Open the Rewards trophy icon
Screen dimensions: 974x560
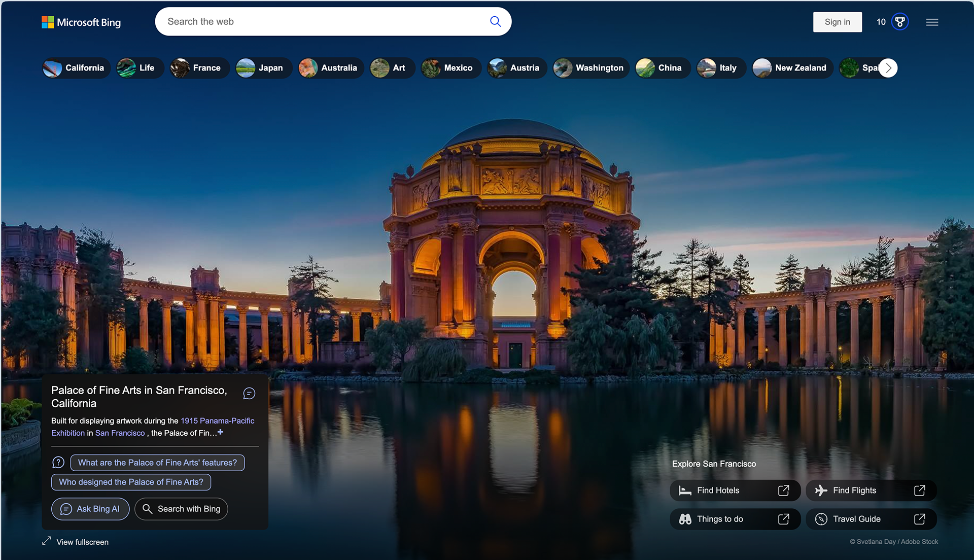pos(900,22)
